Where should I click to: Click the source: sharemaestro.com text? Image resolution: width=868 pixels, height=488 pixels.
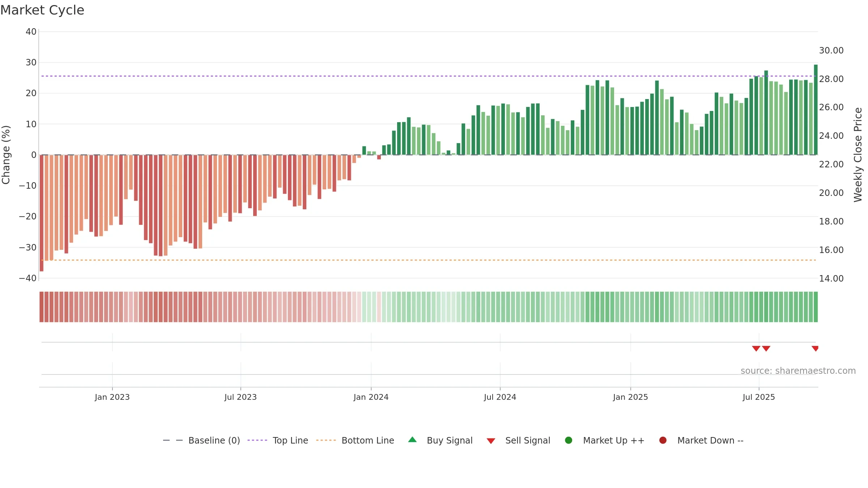click(x=798, y=371)
